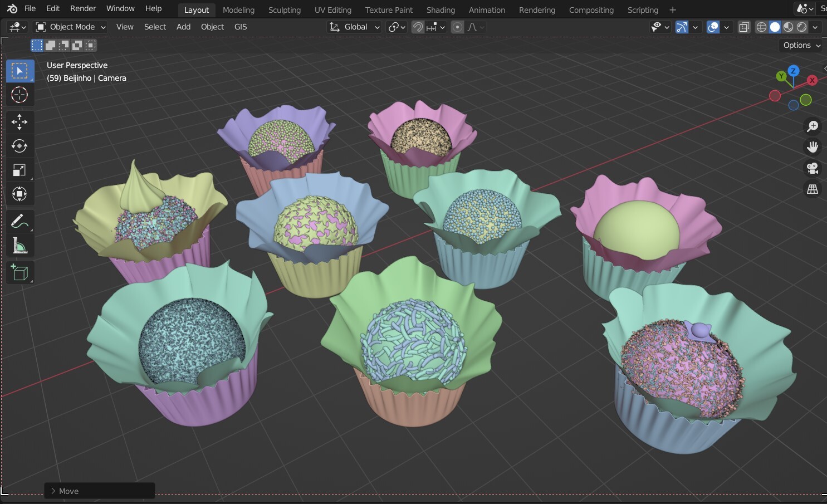This screenshot has height=504, width=827.
Task: Switch to wireframe viewport shading
Action: coord(761,27)
